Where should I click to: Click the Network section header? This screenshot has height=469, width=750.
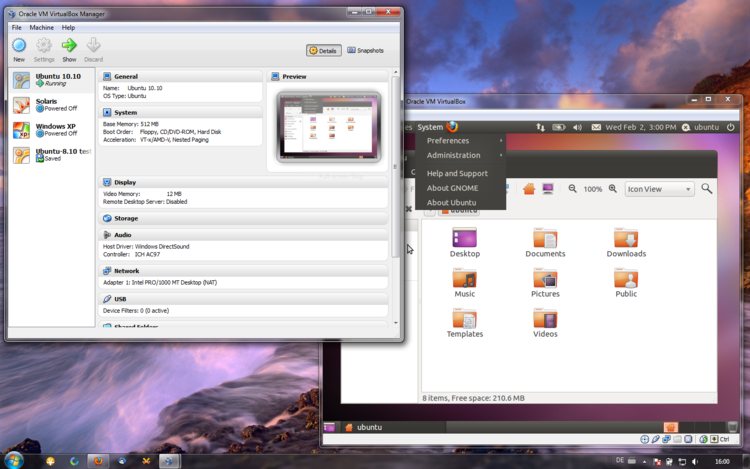[x=243, y=271]
